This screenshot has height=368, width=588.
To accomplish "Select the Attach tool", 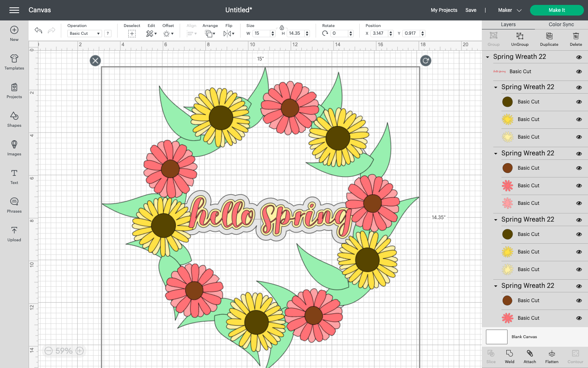I will 530,357.
